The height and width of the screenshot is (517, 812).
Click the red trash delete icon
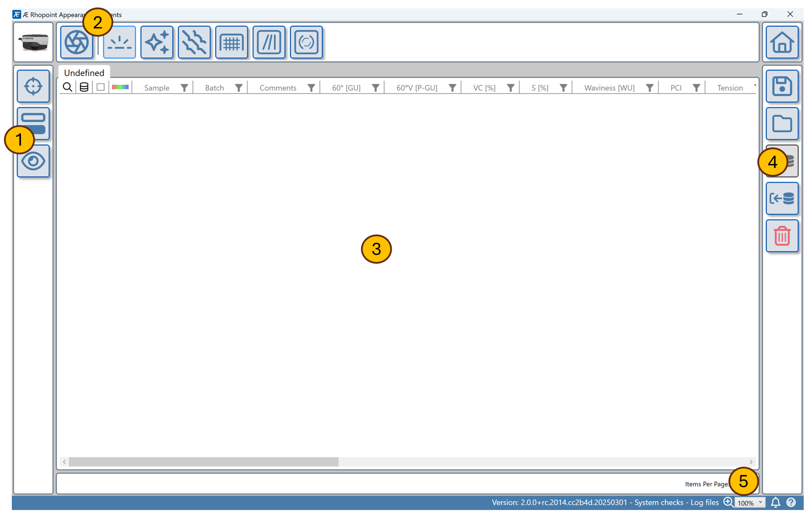782,236
